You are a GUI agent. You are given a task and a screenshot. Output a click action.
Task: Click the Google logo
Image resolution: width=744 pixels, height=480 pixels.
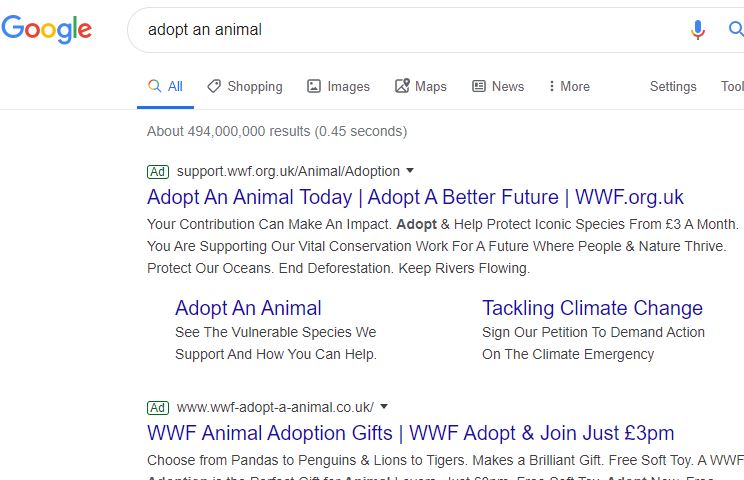pyautogui.click(x=46, y=29)
